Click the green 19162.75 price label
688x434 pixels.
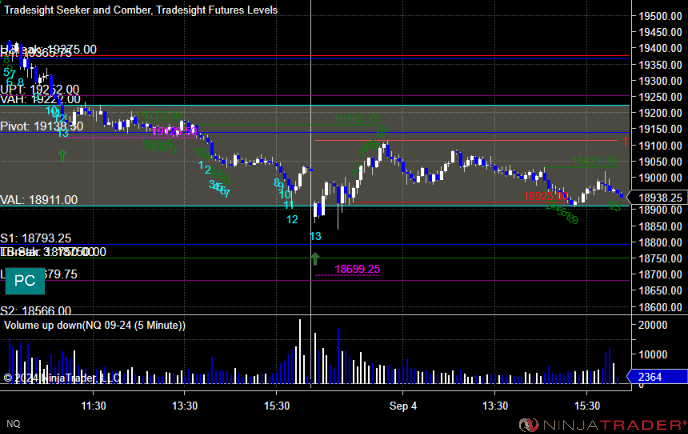pos(357,118)
